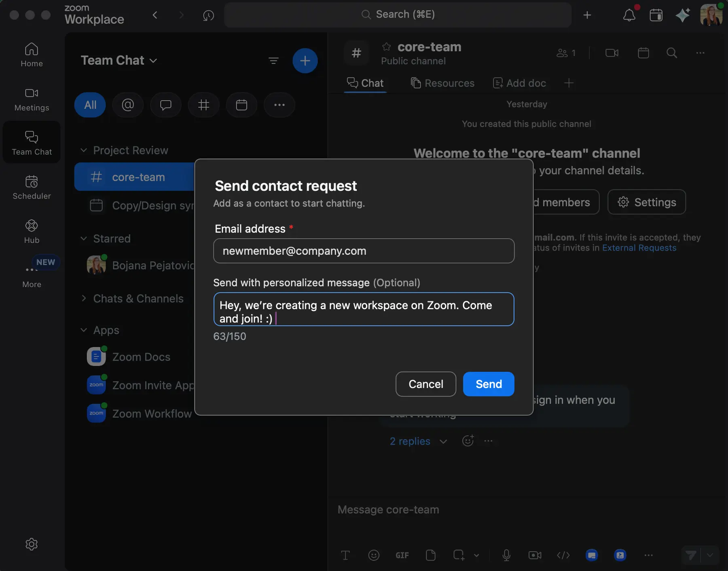
Task: Filter chats by mentions
Action: click(128, 105)
